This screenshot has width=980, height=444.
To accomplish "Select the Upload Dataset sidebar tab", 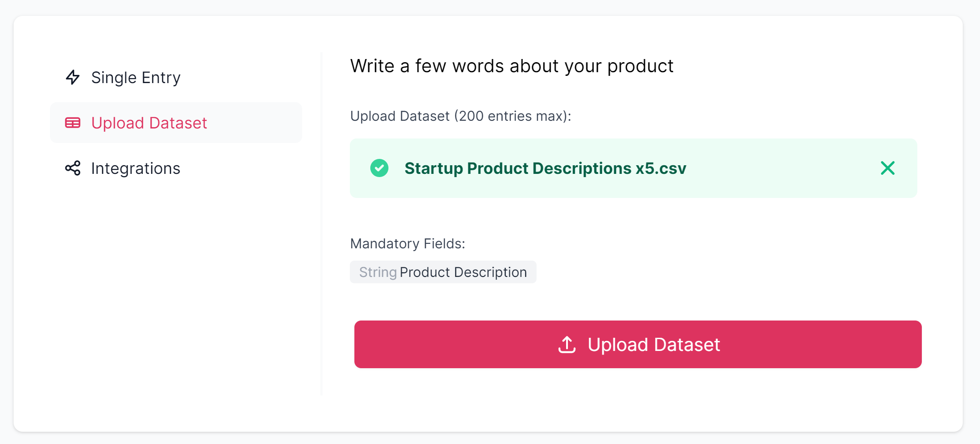I will 176,123.
